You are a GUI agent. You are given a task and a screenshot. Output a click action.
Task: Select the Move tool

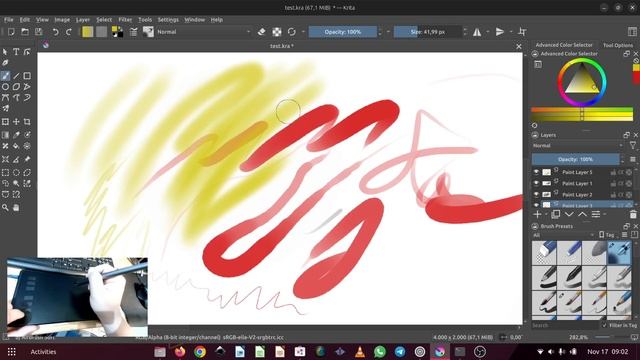point(16,122)
